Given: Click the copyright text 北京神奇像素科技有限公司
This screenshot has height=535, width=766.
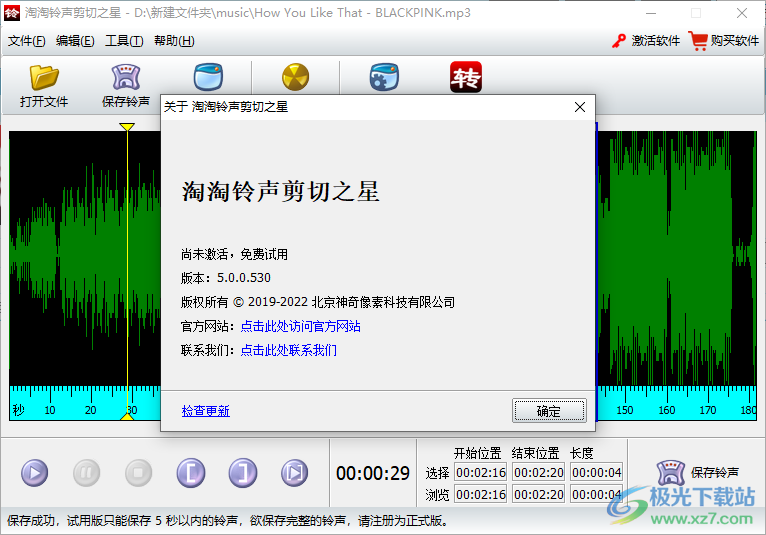Looking at the screenshot, I should tap(383, 302).
